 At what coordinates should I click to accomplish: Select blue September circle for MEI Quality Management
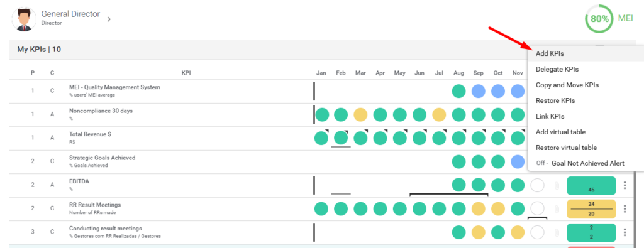[x=479, y=90]
